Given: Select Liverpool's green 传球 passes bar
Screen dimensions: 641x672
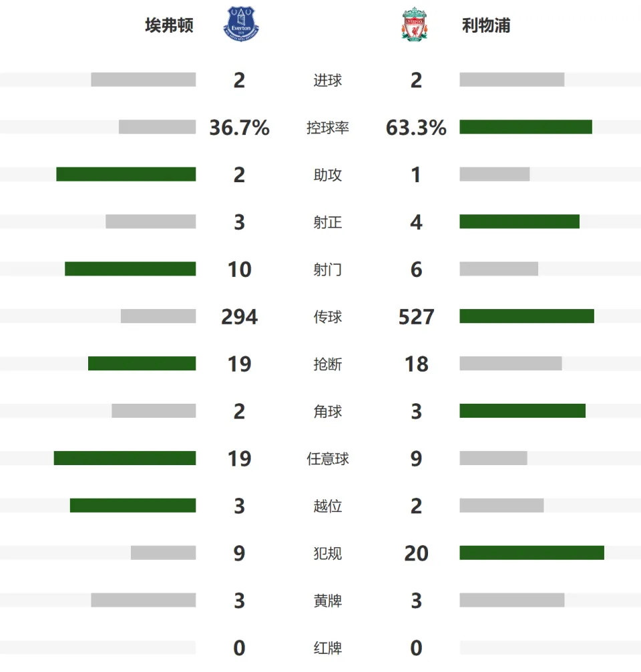Looking at the screenshot, I should pyautogui.click(x=527, y=316).
